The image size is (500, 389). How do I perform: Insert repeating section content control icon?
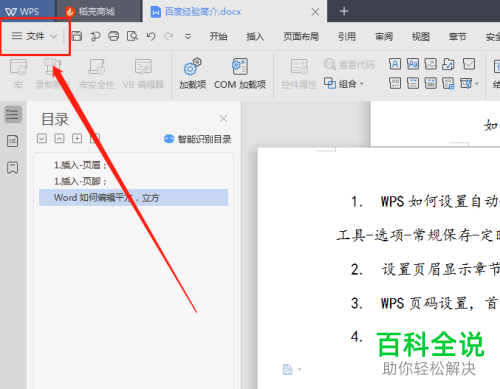[448, 83]
